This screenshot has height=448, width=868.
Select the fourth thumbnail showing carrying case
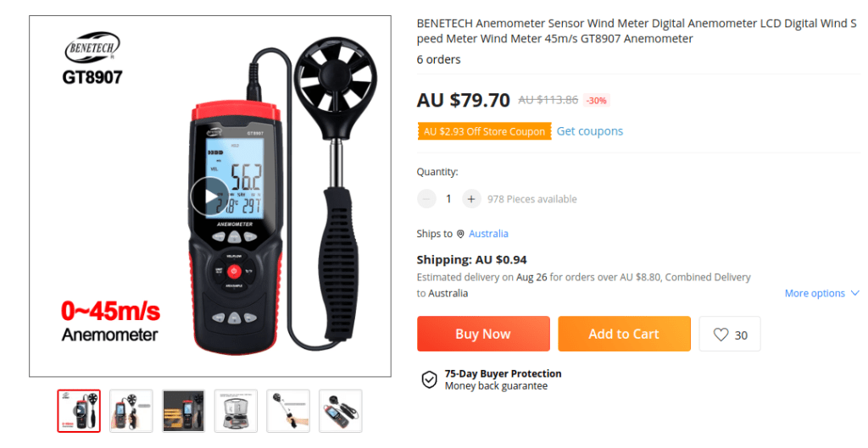coord(236,411)
